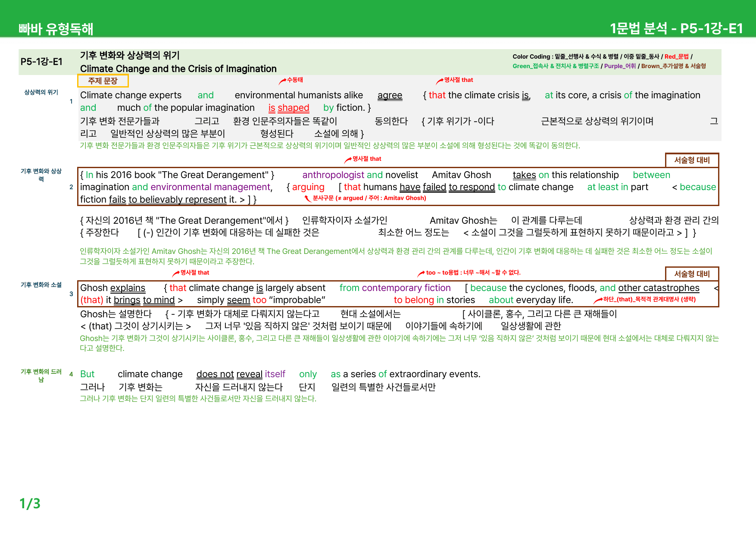Click the purple word 'itself'
This screenshot has height=535, width=756.
pos(275,374)
